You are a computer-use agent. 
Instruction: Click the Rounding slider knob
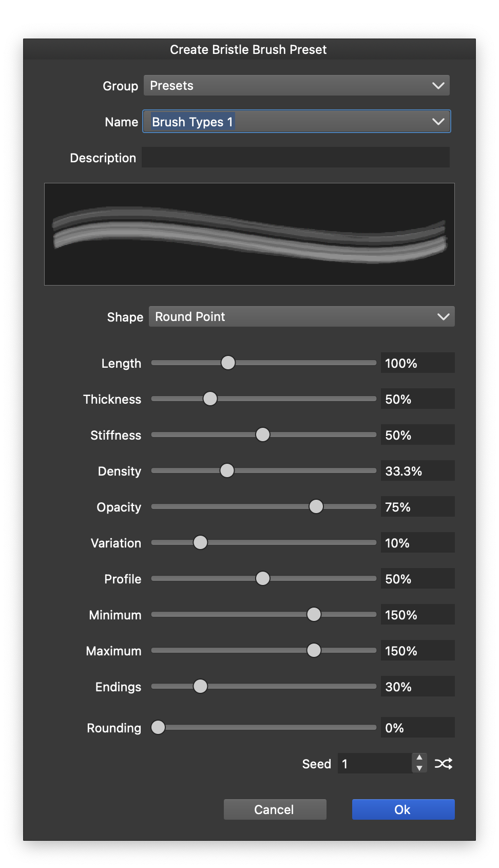158,727
